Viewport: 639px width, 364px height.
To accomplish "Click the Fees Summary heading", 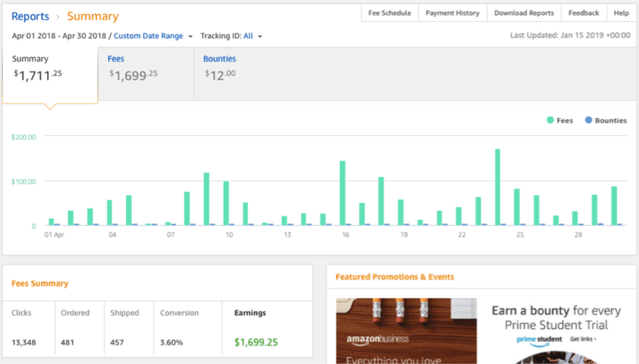I will pyautogui.click(x=40, y=283).
